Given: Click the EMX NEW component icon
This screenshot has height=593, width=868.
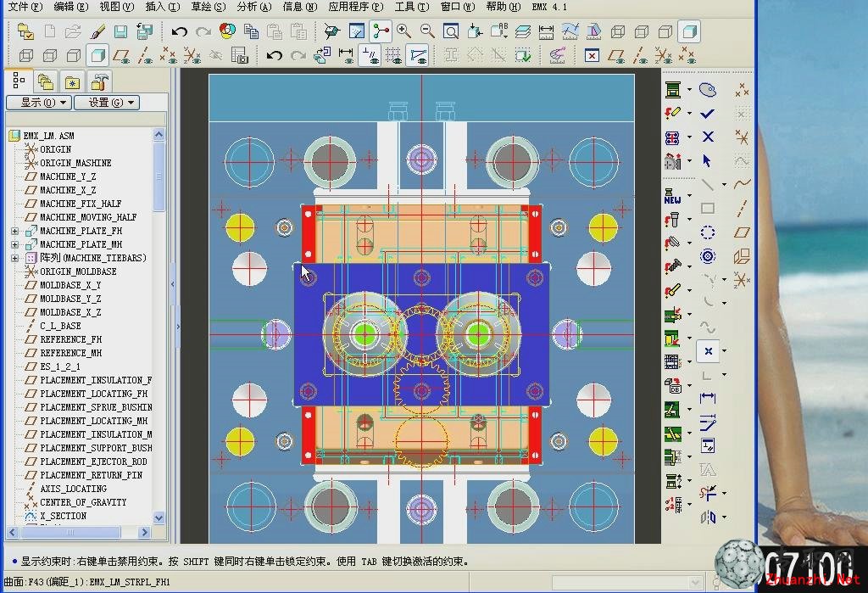Looking at the screenshot, I should pos(672,198).
